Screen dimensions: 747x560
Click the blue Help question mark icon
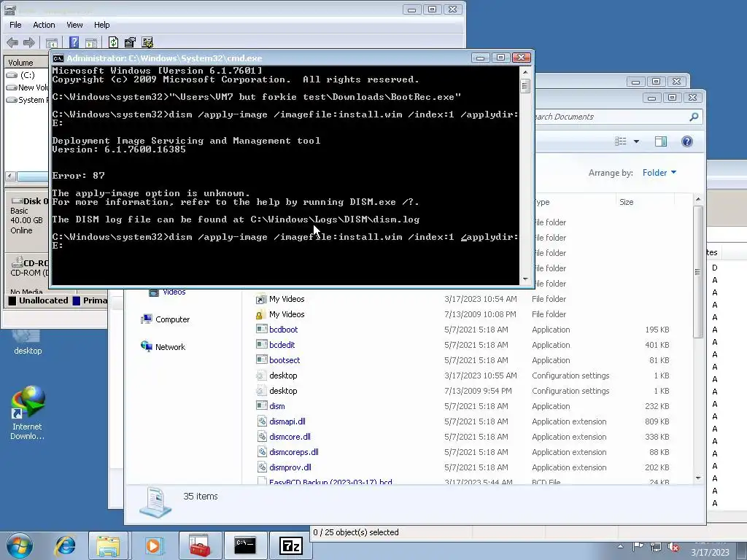point(74,42)
